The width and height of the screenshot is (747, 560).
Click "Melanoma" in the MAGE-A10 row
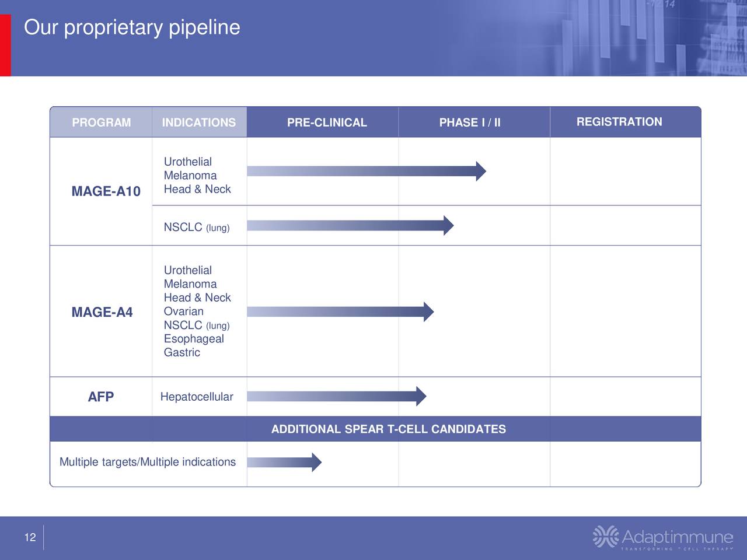190,176
